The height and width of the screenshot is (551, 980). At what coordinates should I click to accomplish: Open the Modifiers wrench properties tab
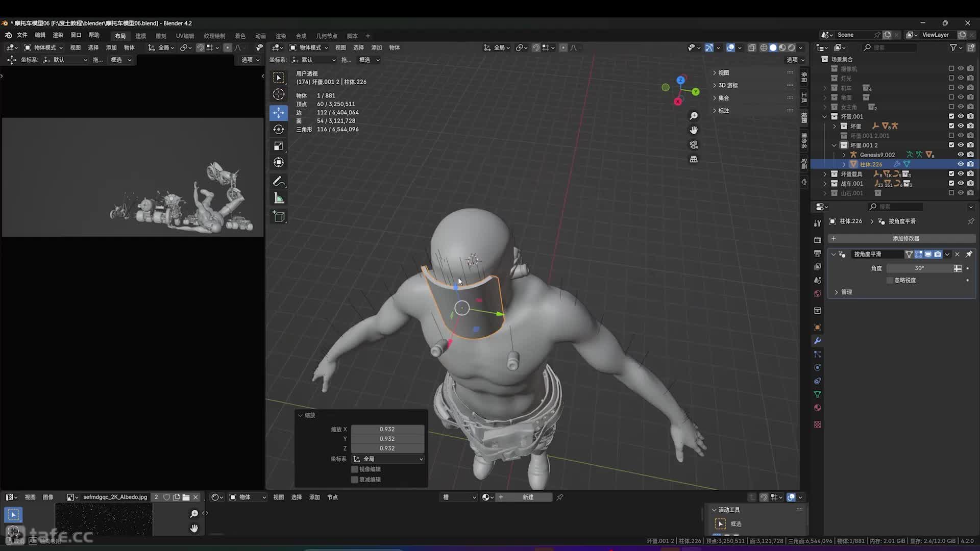[x=817, y=341]
